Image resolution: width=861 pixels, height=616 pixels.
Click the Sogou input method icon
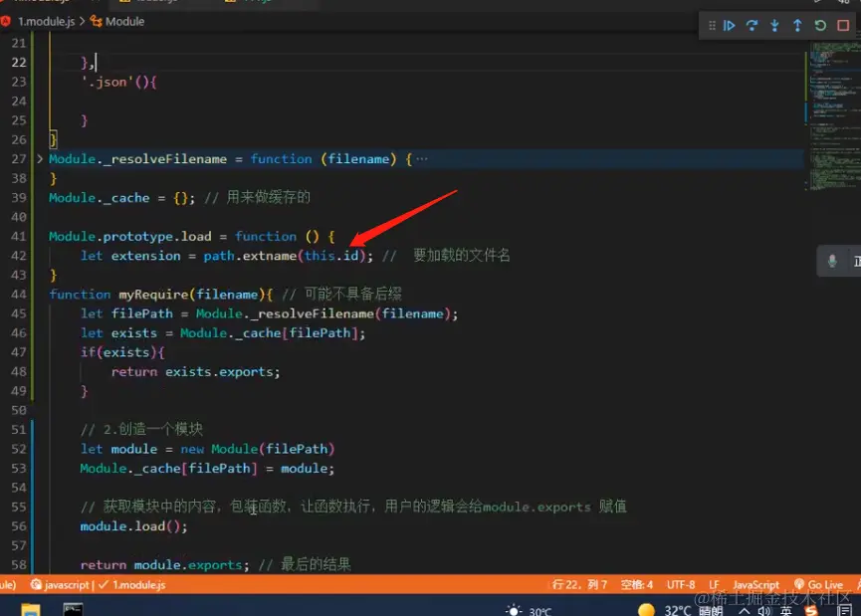point(811,610)
